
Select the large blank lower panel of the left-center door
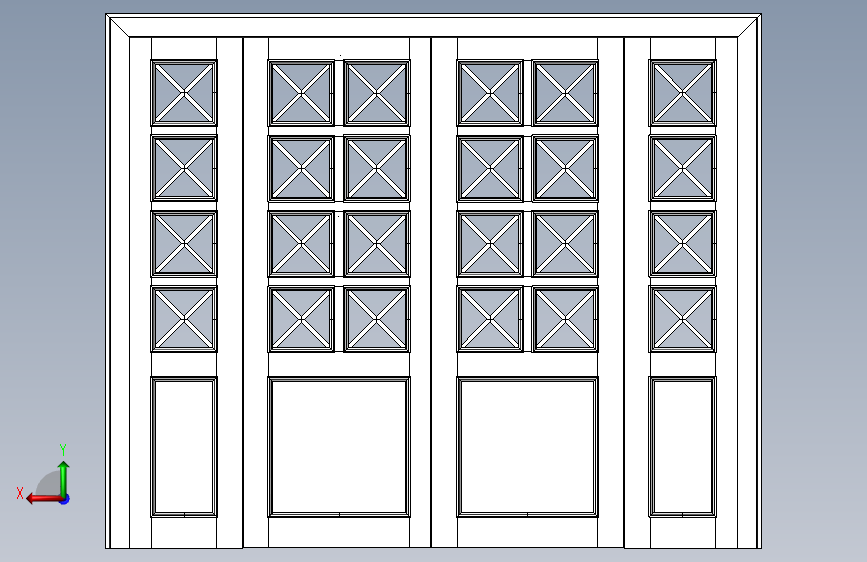click(x=339, y=447)
